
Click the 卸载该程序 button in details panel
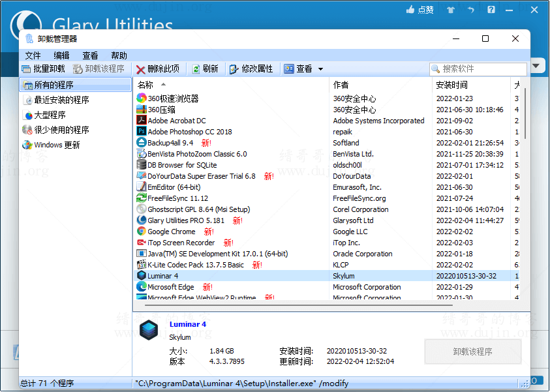click(472, 351)
